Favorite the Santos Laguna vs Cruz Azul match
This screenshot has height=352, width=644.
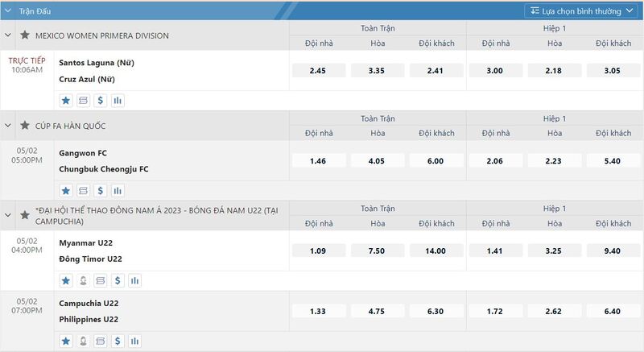point(66,101)
